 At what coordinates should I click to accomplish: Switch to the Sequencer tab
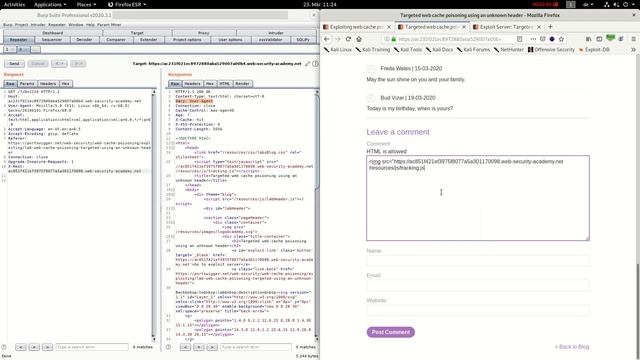[52, 40]
